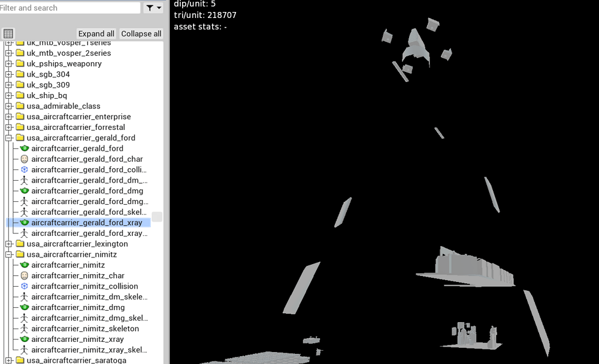Click the Expand all button

coord(96,34)
